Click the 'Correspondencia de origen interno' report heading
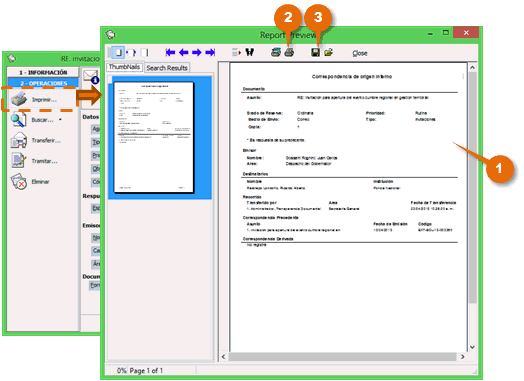The height and width of the screenshot is (381, 524). (x=352, y=77)
